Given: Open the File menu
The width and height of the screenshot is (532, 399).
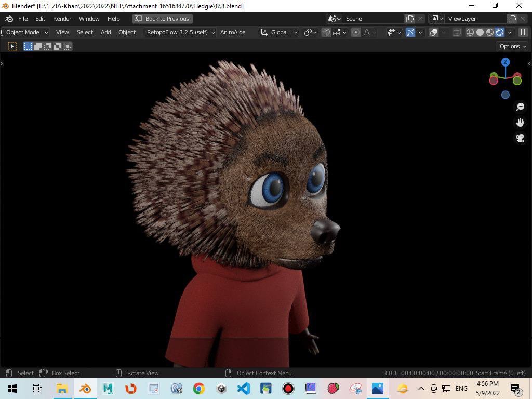Looking at the screenshot, I should [23, 19].
